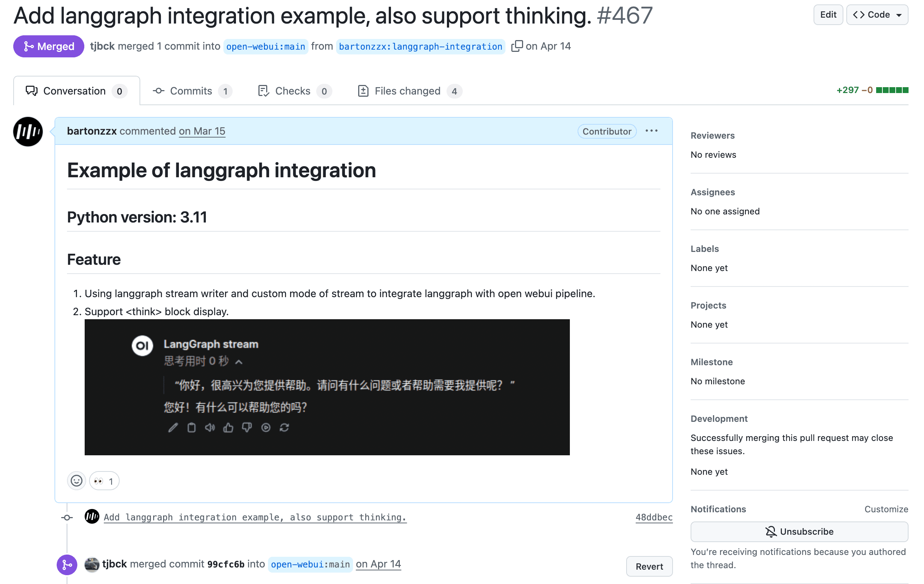924x584 pixels.
Task: Open the LangGraph stream screenshot image
Action: [x=327, y=387]
